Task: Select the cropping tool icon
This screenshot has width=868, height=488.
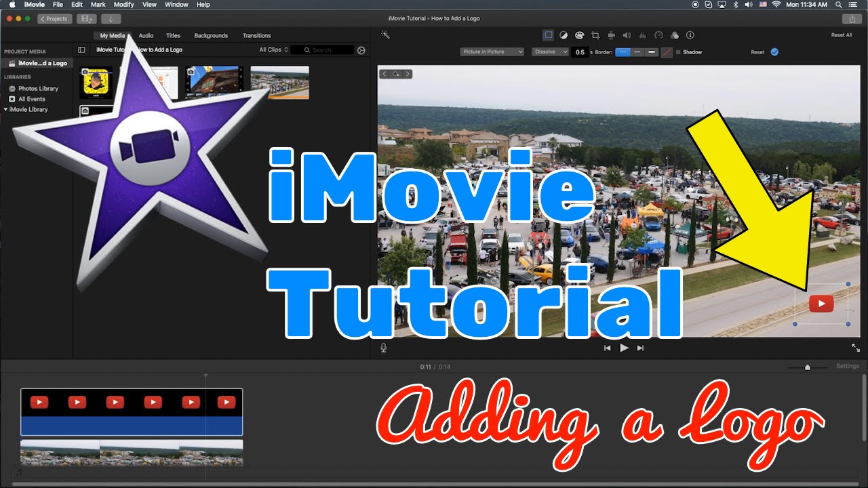Action: 595,35
